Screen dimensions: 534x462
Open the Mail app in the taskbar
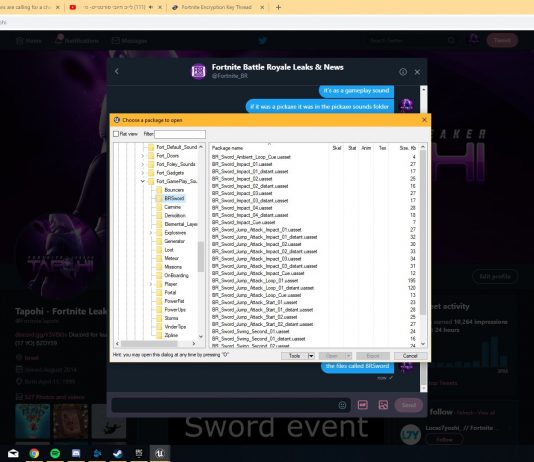click(x=13, y=453)
